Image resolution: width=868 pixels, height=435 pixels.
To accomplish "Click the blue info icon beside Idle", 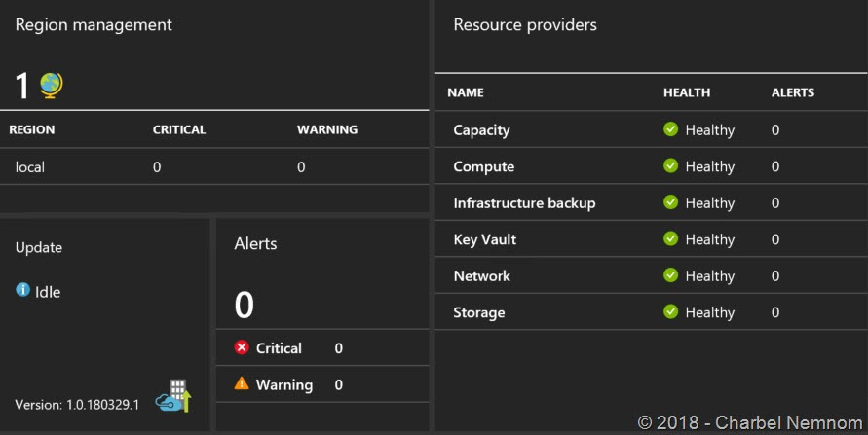I will tap(22, 289).
